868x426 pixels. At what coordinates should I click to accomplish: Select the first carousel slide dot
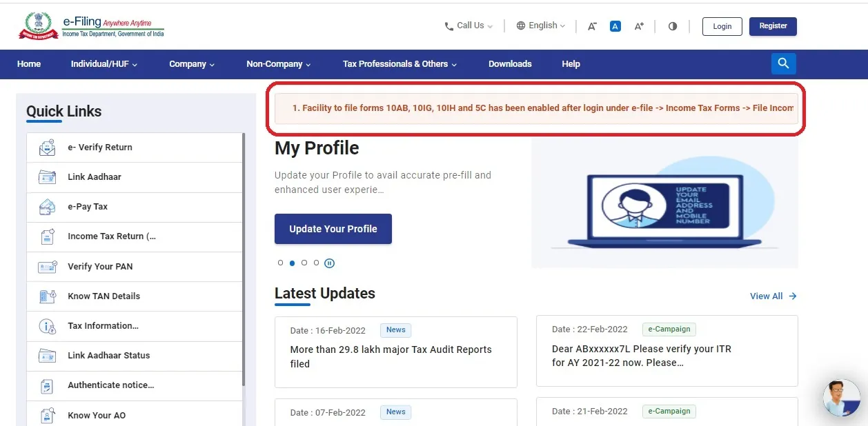point(280,263)
